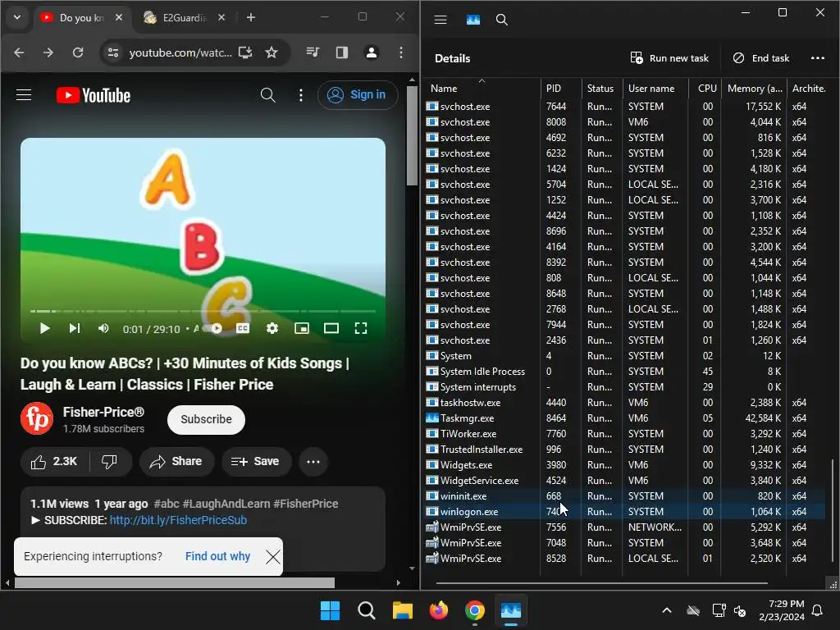The image size is (840, 630).
Task: Select TrustedInstaller.exe in the process list
Action: click(x=626, y=449)
